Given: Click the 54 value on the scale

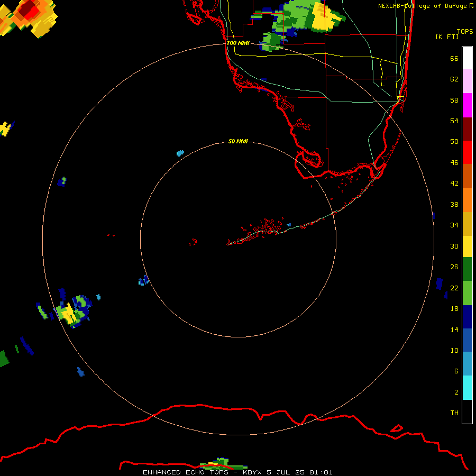Looking at the screenshot, I should click(x=454, y=121).
